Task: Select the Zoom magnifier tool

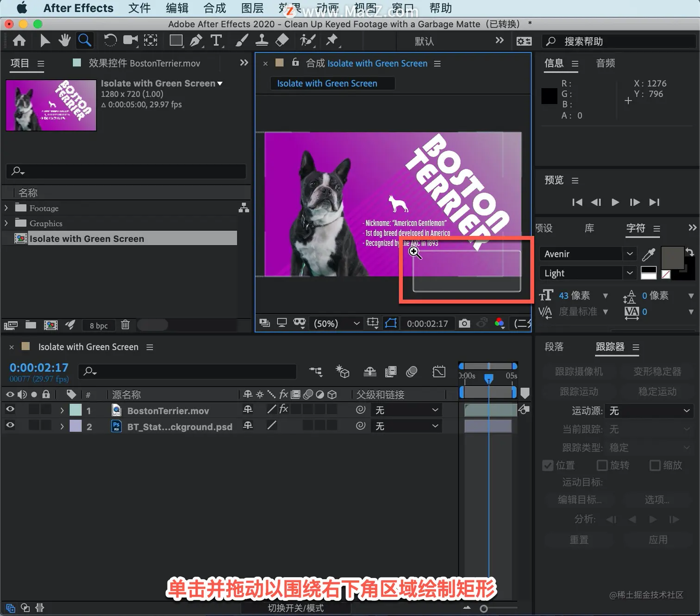Action: [x=85, y=41]
